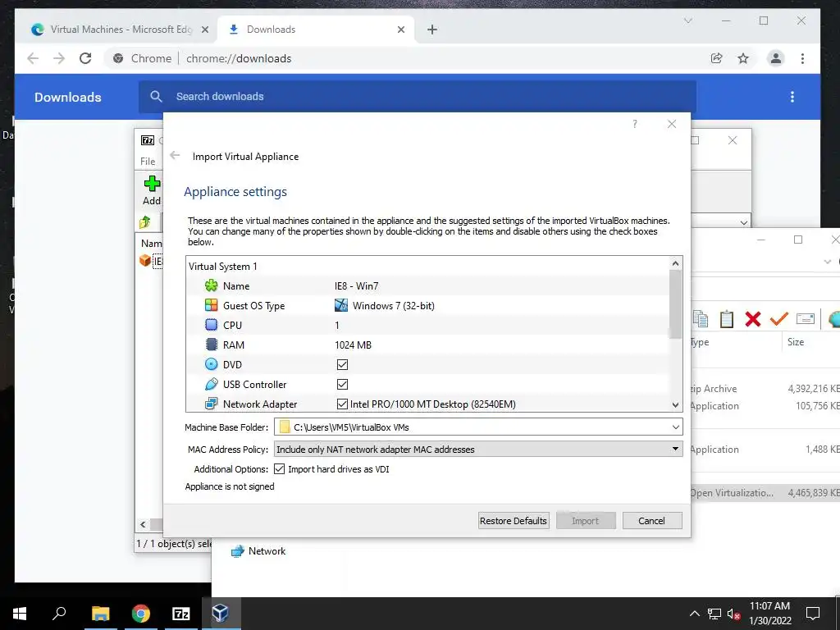Click the 7-Zip Add plus icon
This screenshot has height=630, width=840.
[x=152, y=184]
